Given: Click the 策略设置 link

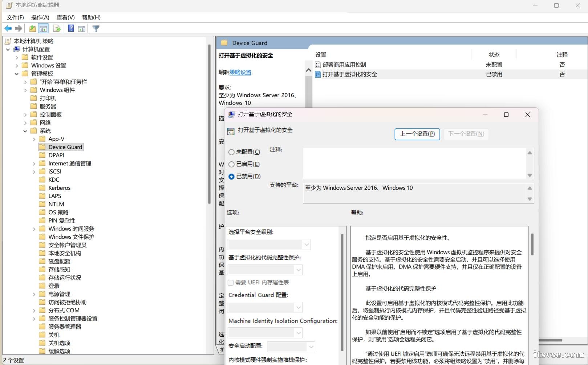Looking at the screenshot, I should coord(240,72).
